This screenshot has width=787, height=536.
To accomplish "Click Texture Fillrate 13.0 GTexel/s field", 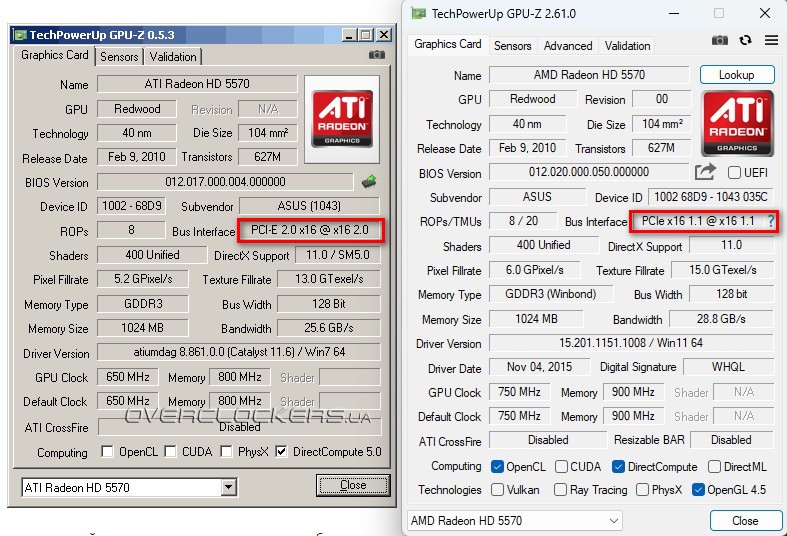I will pyautogui.click(x=329, y=279).
